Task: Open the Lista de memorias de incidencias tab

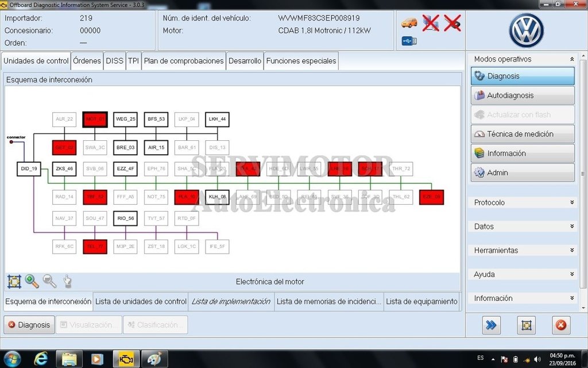Action: tap(329, 301)
